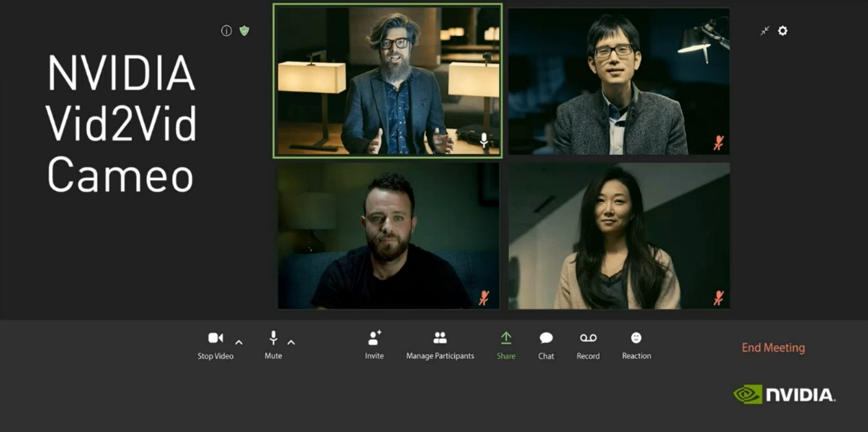Click muted mic icon on gray blazer man's tile
Screen dimensions: 868x432
coord(718,143)
